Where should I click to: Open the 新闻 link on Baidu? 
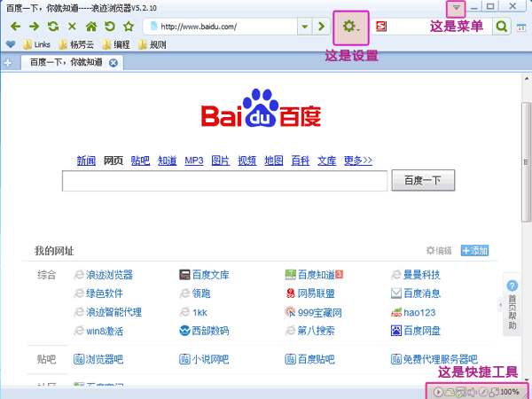(85, 160)
